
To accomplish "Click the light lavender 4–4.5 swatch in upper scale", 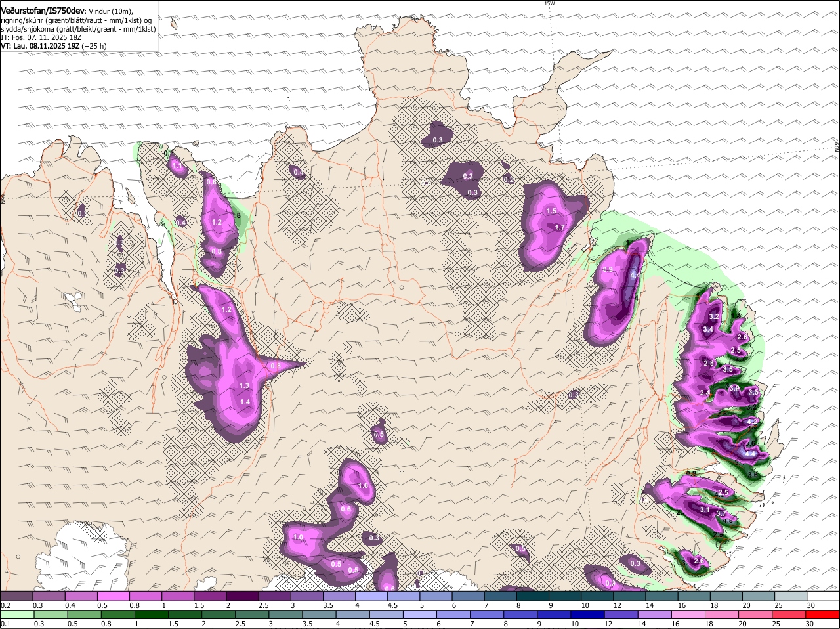I will coord(371,596).
